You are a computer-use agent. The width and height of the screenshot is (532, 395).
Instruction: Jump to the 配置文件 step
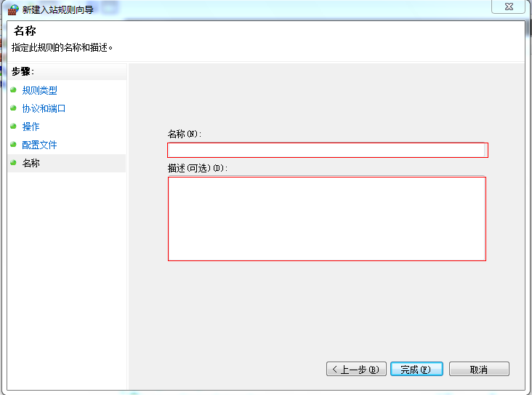click(x=39, y=145)
